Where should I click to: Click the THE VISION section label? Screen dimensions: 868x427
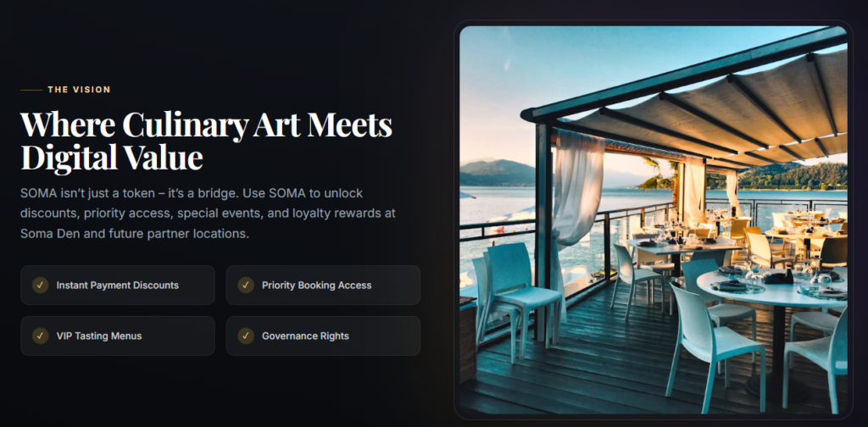point(79,90)
